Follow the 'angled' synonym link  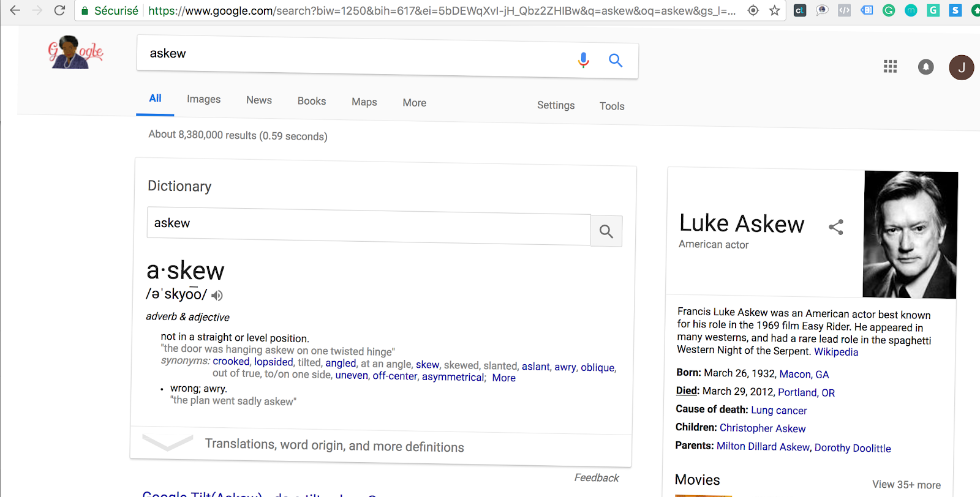[341, 364]
